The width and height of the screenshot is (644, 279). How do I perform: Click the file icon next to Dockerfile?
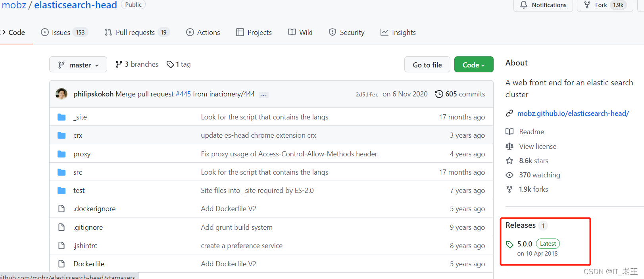tap(62, 264)
